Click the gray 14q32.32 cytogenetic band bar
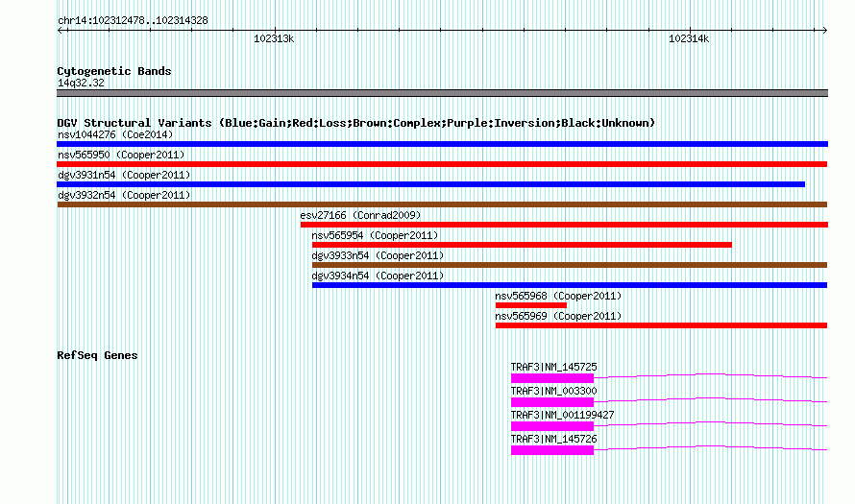The image size is (855, 504). coord(442,93)
